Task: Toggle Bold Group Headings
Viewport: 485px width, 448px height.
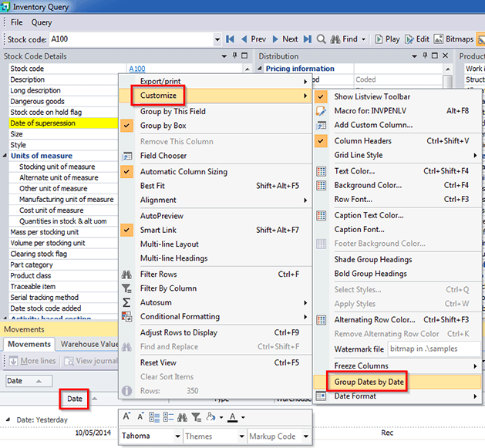Action: coord(371,274)
